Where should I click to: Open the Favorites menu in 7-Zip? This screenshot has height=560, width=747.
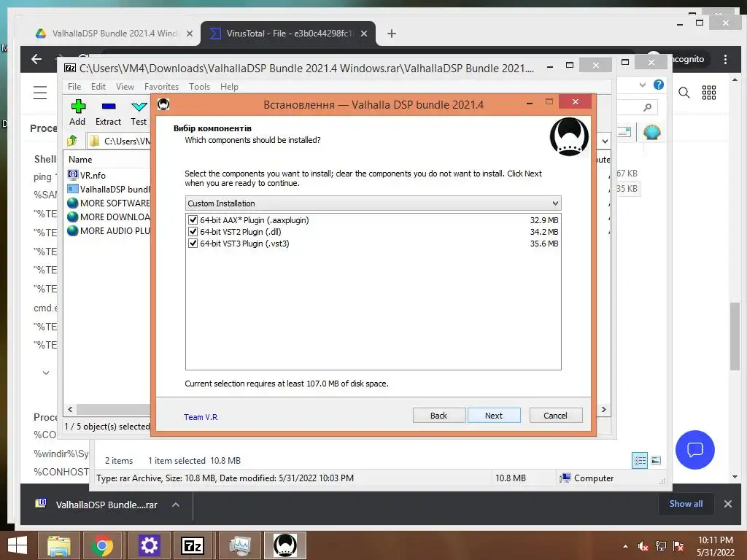(161, 87)
